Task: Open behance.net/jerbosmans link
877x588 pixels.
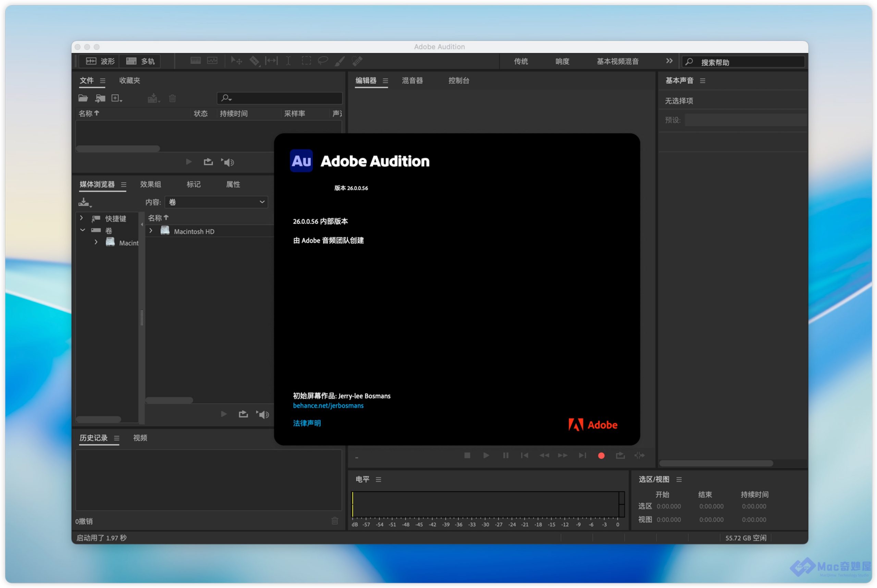Action: (x=328, y=405)
